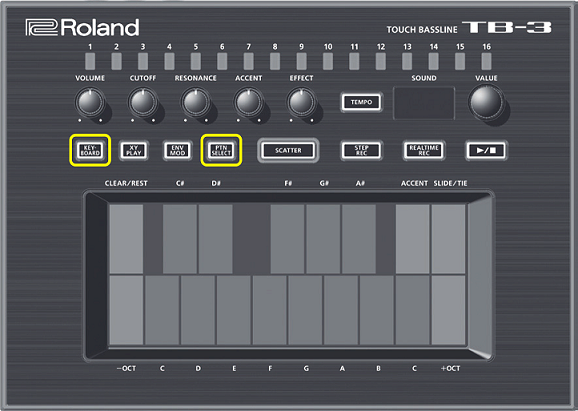The height and width of the screenshot is (411, 578).
Task: Click the large VALUE knob
Action: click(x=487, y=102)
